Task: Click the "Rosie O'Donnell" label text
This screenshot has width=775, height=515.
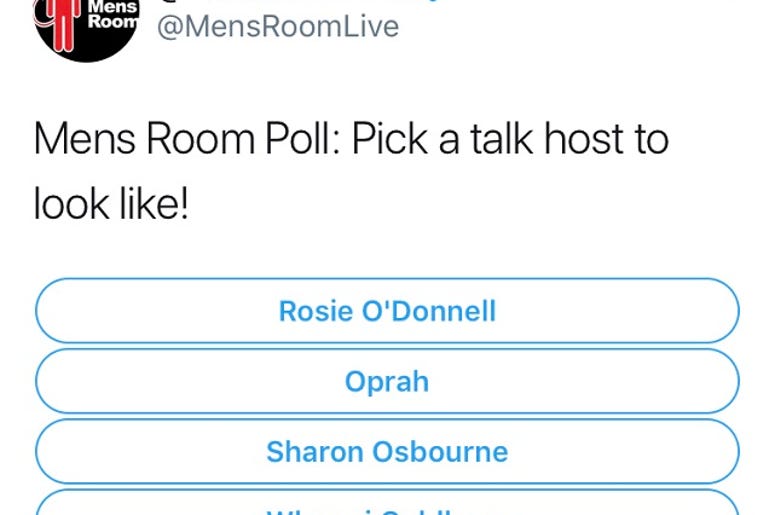Action: pyautogui.click(x=388, y=311)
